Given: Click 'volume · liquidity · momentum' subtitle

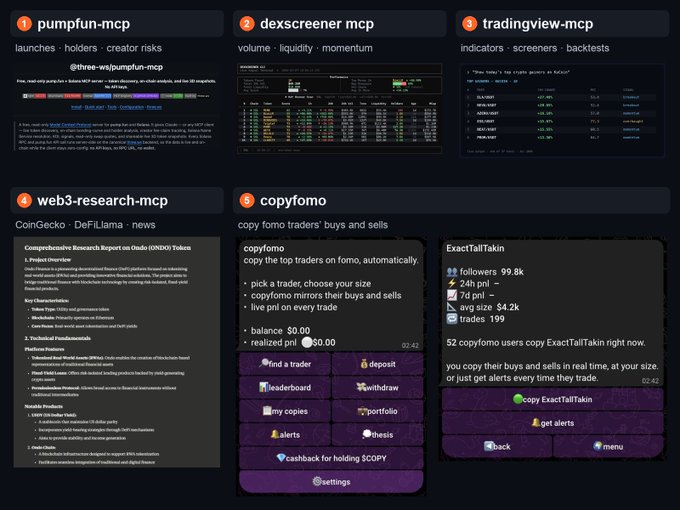Looking at the screenshot, I should pos(305,48).
